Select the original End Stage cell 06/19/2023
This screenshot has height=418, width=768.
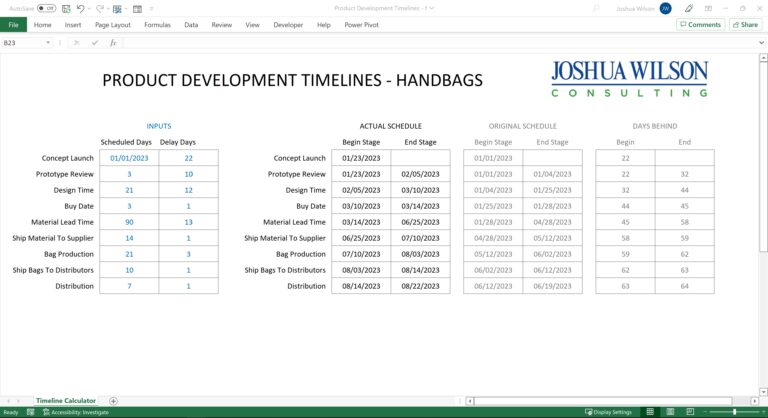click(552, 286)
